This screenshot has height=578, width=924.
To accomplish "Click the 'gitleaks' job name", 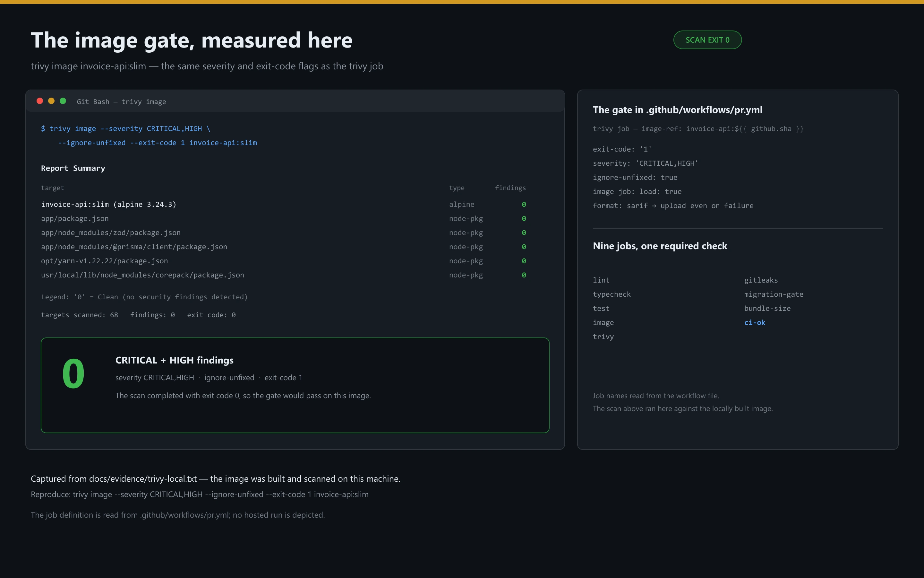I will pyautogui.click(x=761, y=280).
